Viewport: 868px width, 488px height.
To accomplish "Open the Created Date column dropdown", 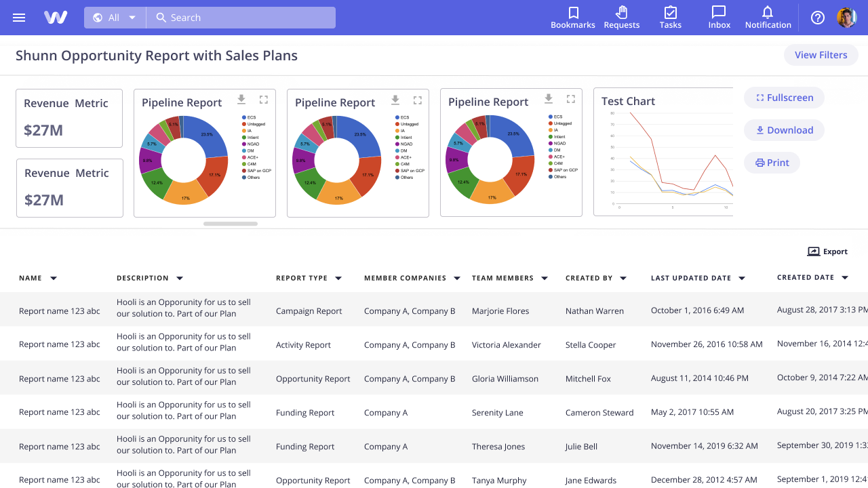I will [x=845, y=278].
